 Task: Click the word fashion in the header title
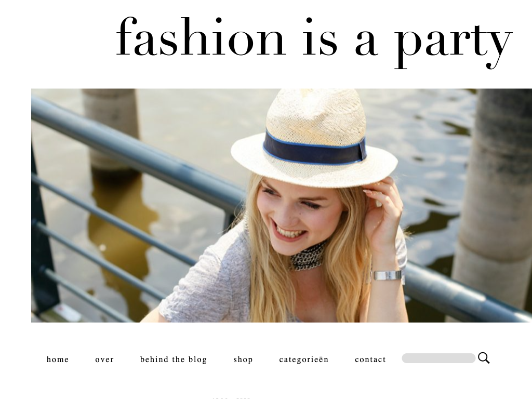pos(200,37)
